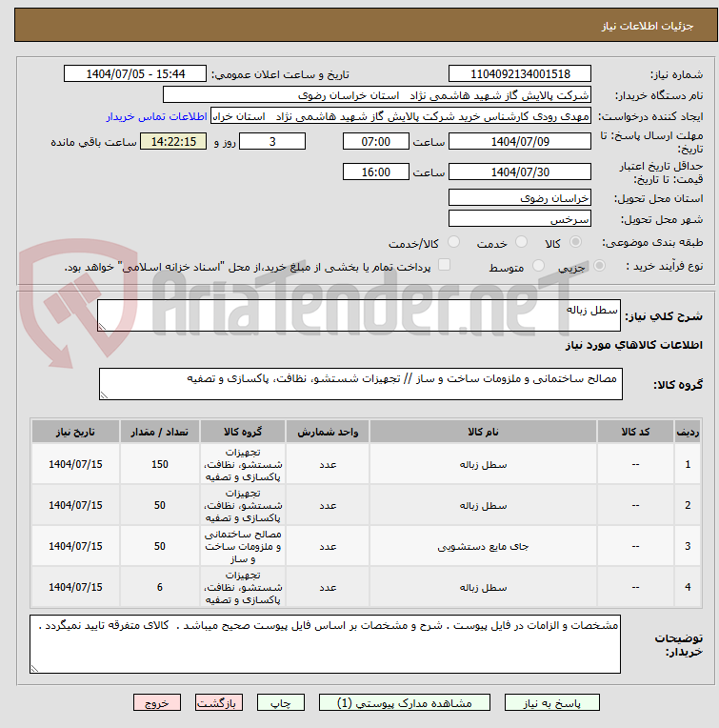Click the چاپ print button
This screenshot has height=728, width=719.
point(281,703)
